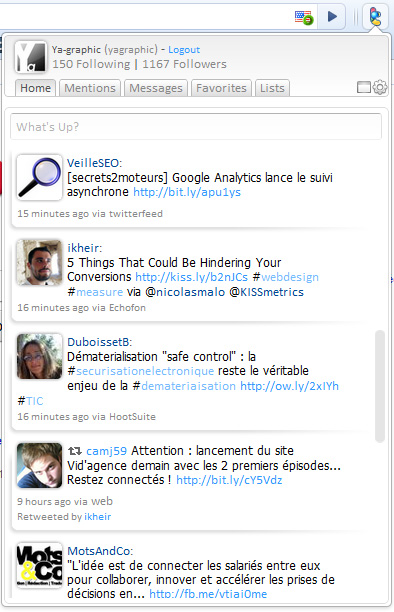Select the Favorites tab

(x=221, y=88)
